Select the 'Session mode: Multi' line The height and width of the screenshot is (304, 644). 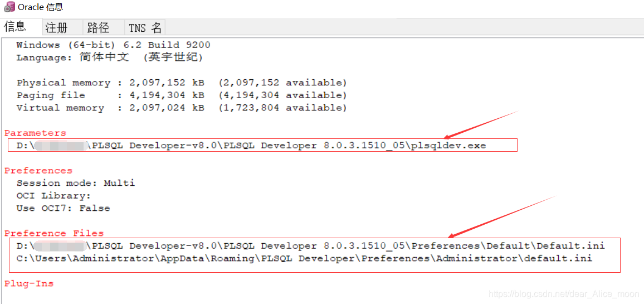(76, 183)
